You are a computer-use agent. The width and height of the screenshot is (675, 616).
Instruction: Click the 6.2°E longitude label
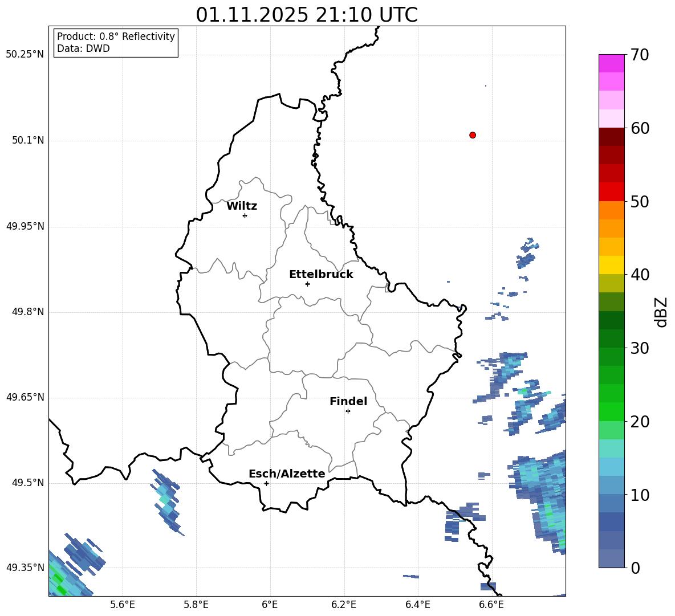pyautogui.click(x=344, y=605)
